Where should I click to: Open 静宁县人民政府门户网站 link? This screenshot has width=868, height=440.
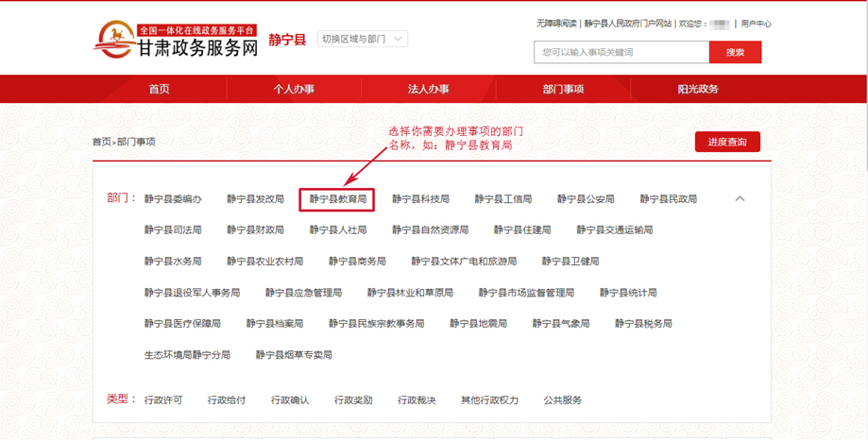[628, 24]
